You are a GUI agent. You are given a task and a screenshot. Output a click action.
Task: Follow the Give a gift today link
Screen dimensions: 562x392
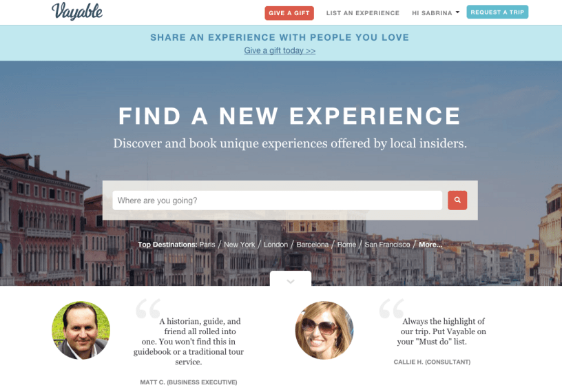point(280,50)
